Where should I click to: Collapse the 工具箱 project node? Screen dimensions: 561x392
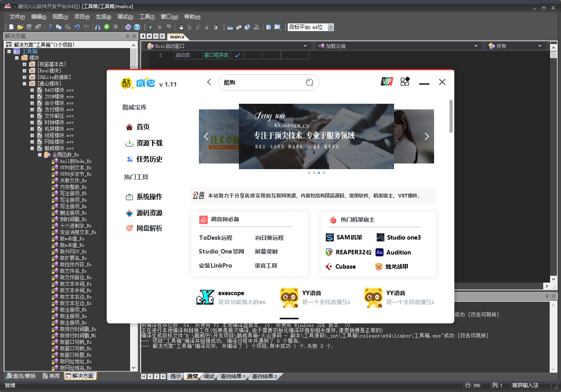coord(9,51)
